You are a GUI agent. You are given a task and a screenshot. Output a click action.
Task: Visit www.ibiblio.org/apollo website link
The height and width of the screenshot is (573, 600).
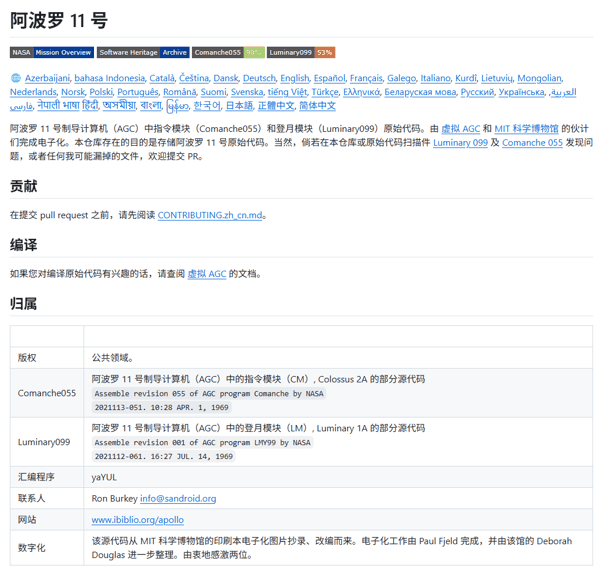click(x=139, y=520)
